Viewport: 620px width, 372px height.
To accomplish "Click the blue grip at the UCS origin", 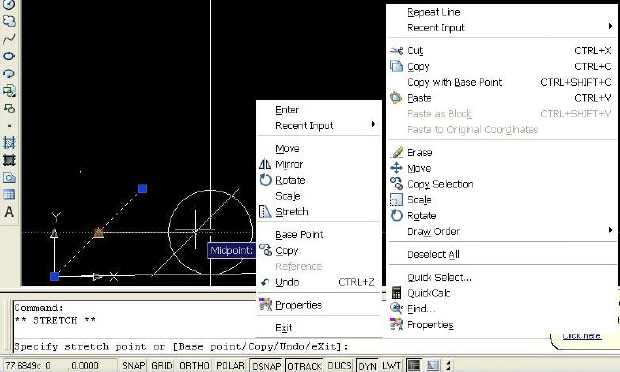I will coord(55,276).
